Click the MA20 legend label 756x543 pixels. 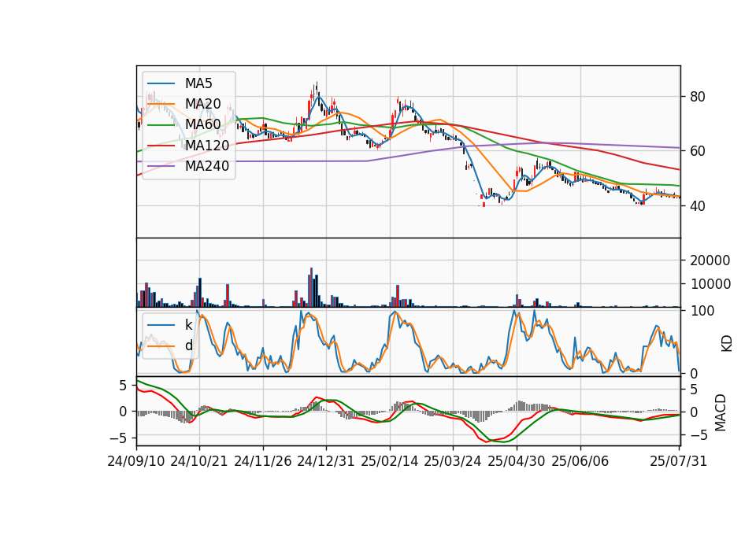pyautogui.click(x=203, y=104)
